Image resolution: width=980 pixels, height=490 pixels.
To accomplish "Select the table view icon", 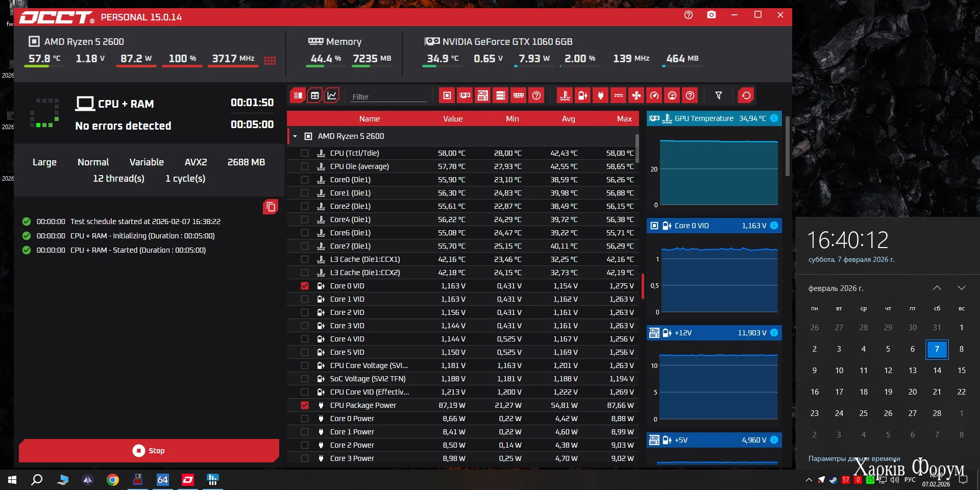I will coord(315,95).
